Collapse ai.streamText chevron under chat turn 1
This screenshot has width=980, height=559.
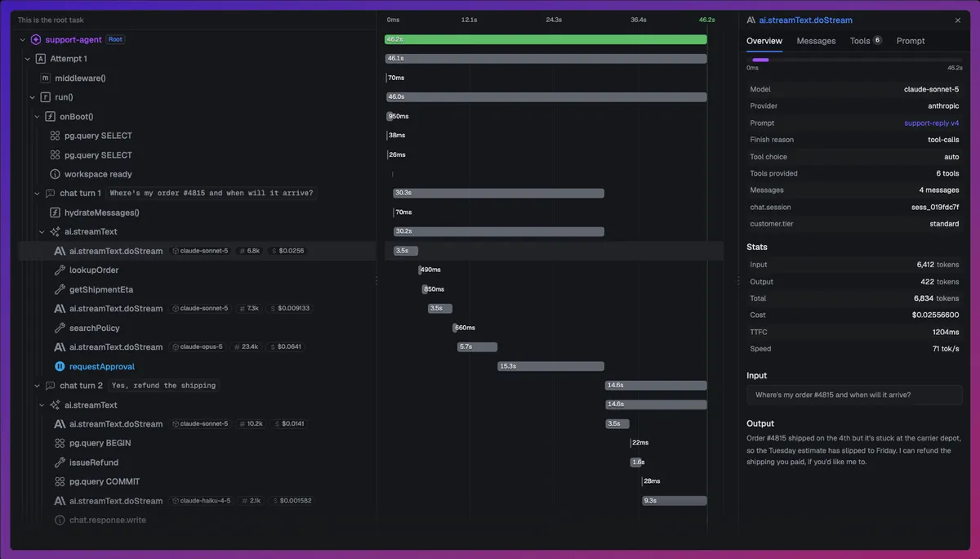(42, 232)
